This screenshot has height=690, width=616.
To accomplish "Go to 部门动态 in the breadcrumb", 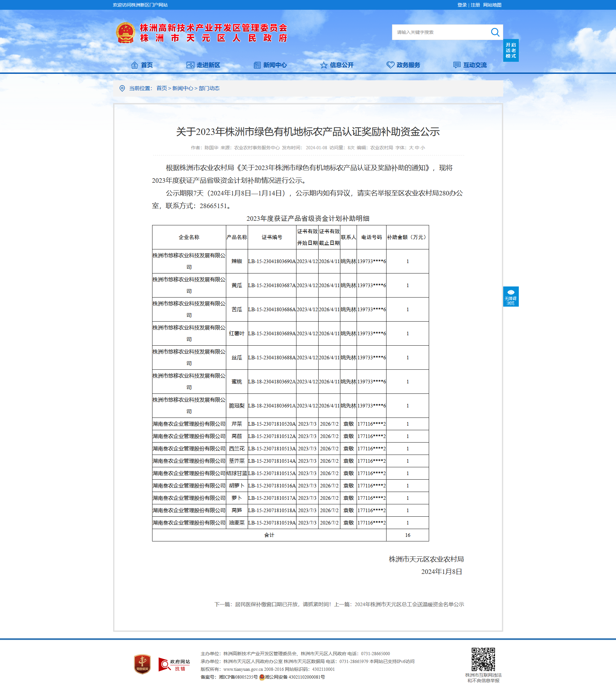I will click(x=209, y=88).
